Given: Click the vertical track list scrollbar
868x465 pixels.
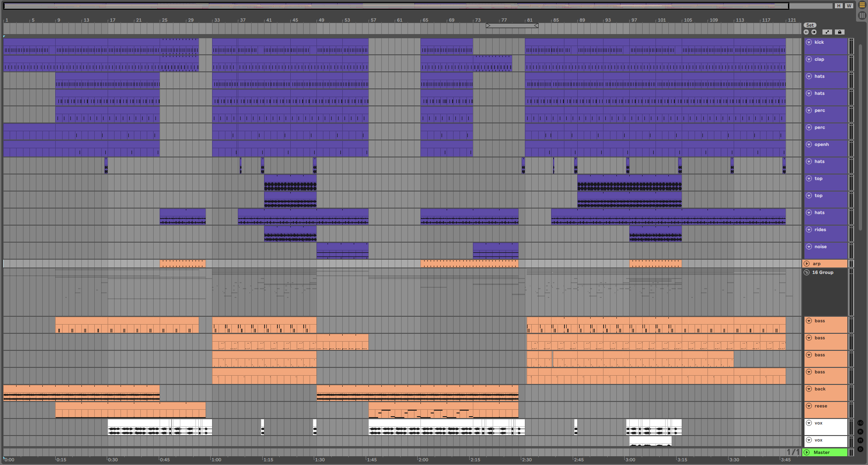Looking at the screenshot, I should tap(860, 138).
